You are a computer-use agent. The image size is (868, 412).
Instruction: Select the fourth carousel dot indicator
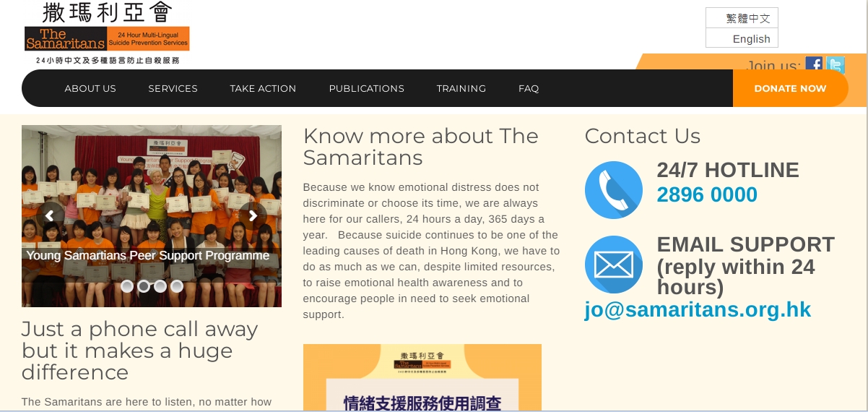click(x=177, y=286)
